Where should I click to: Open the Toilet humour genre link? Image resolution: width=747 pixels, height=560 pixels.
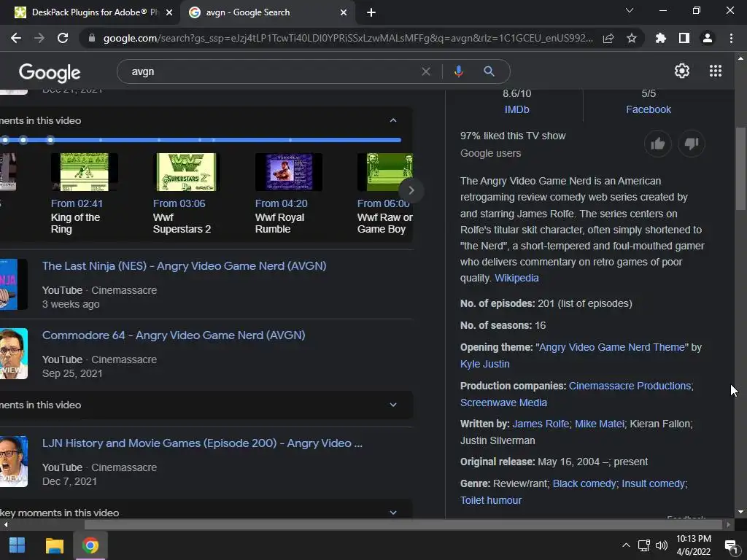click(x=491, y=500)
